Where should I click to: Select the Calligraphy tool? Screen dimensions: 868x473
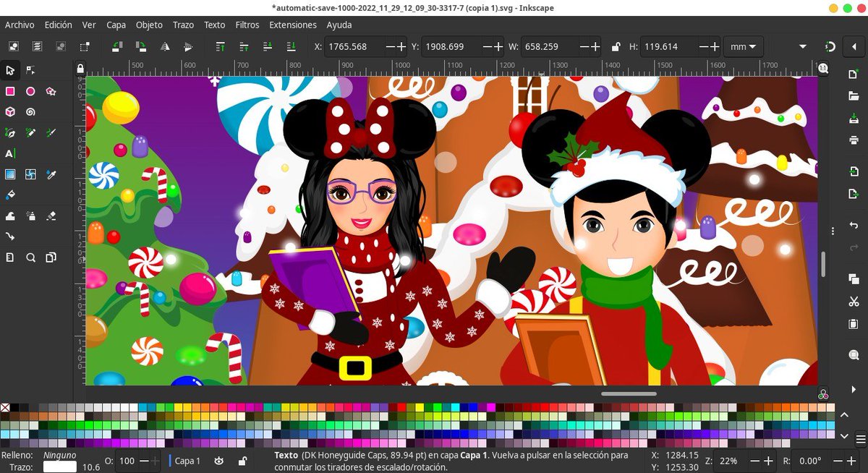pyautogui.click(x=51, y=133)
